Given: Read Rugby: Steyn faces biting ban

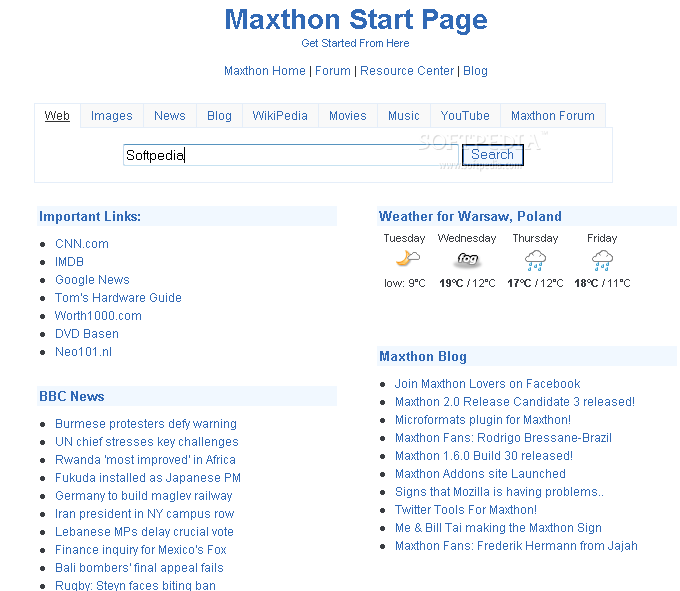Looking at the screenshot, I should 135,585.
